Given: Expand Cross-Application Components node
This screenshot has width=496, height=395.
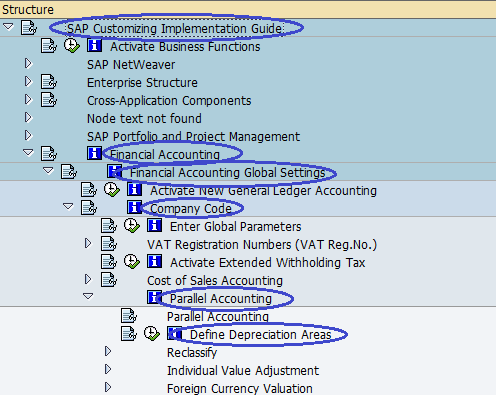Looking at the screenshot, I should coord(28,99).
